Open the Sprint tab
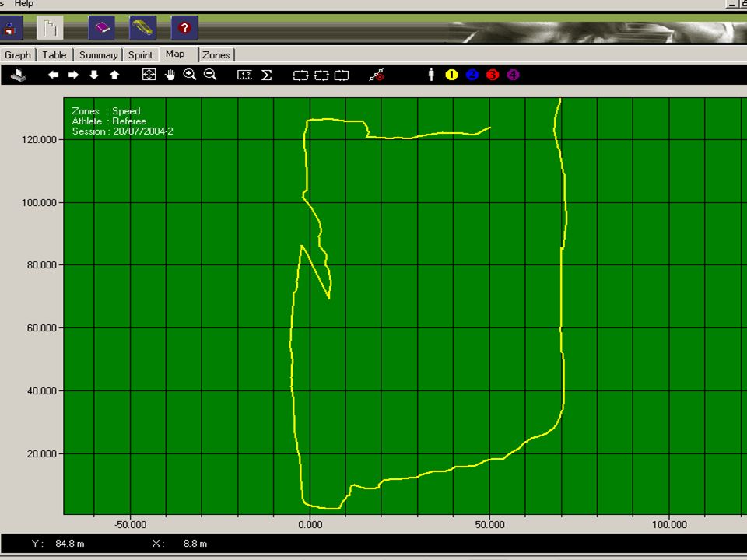This screenshot has width=747, height=560. coord(141,54)
